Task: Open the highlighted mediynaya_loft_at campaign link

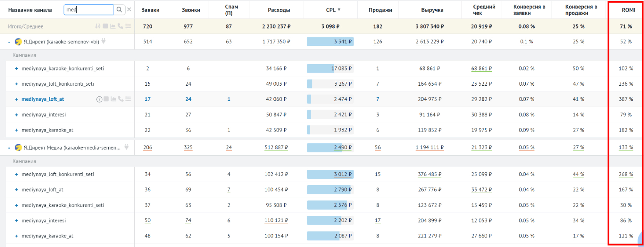Action: 43,99
